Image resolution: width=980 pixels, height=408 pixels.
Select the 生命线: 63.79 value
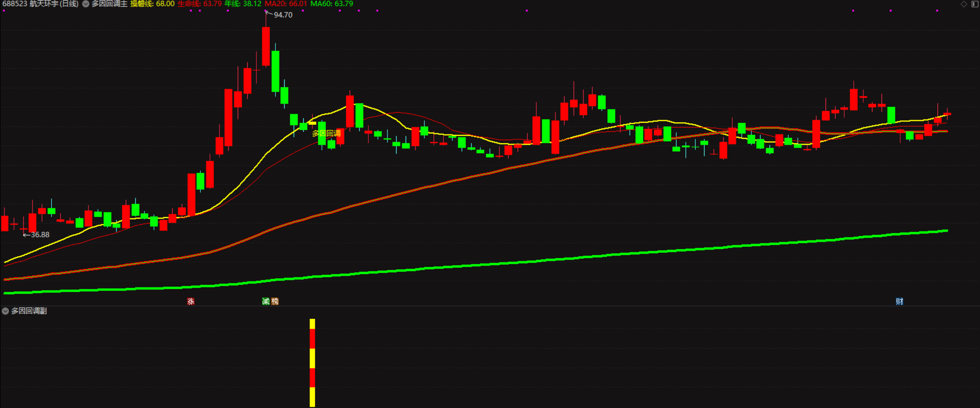coord(200,4)
